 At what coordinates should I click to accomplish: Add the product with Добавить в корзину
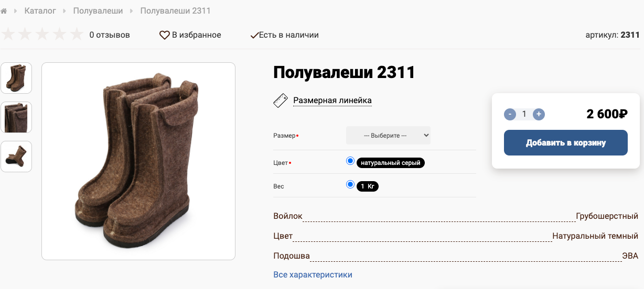[566, 142]
